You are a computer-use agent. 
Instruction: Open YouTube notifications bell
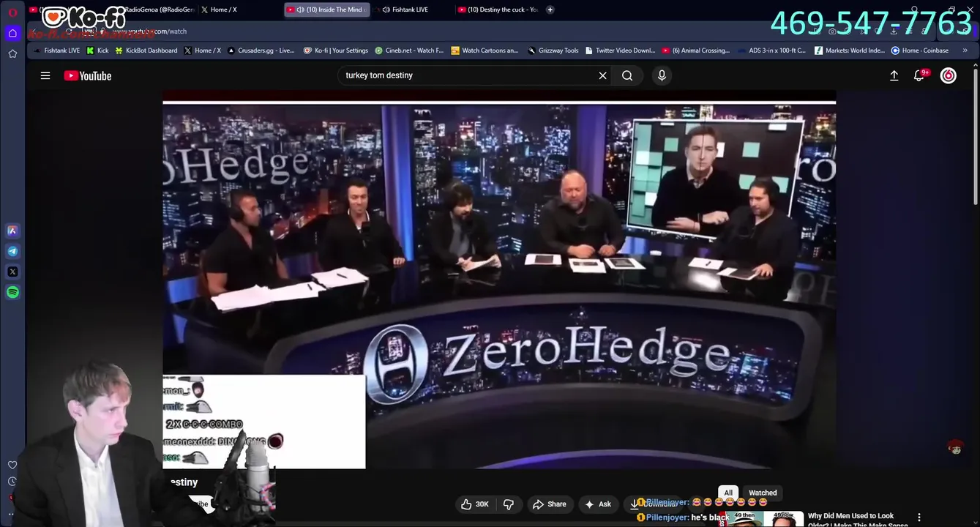(919, 75)
